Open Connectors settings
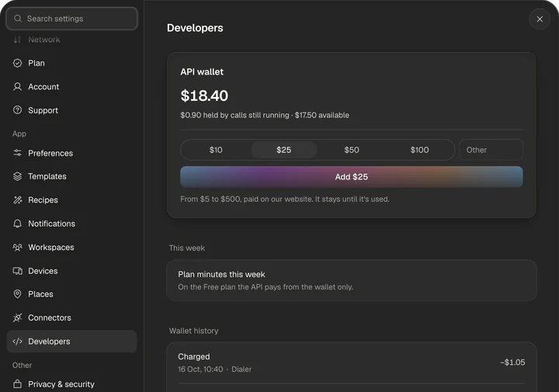 click(71, 317)
